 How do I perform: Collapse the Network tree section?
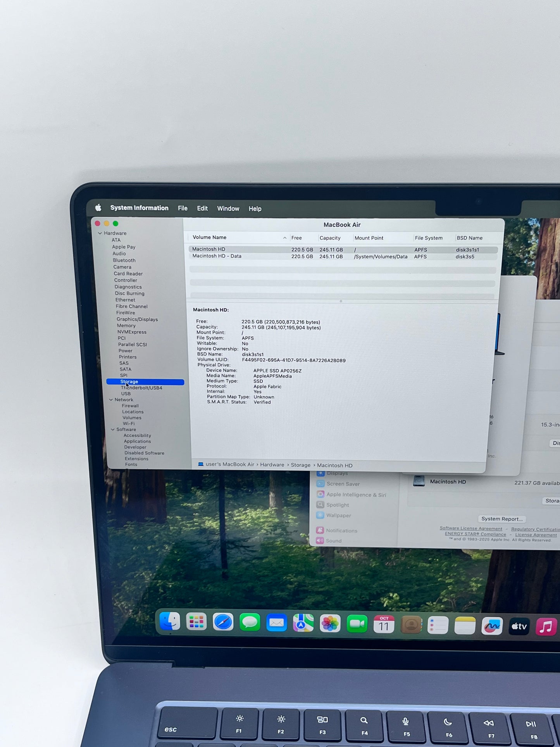click(111, 400)
